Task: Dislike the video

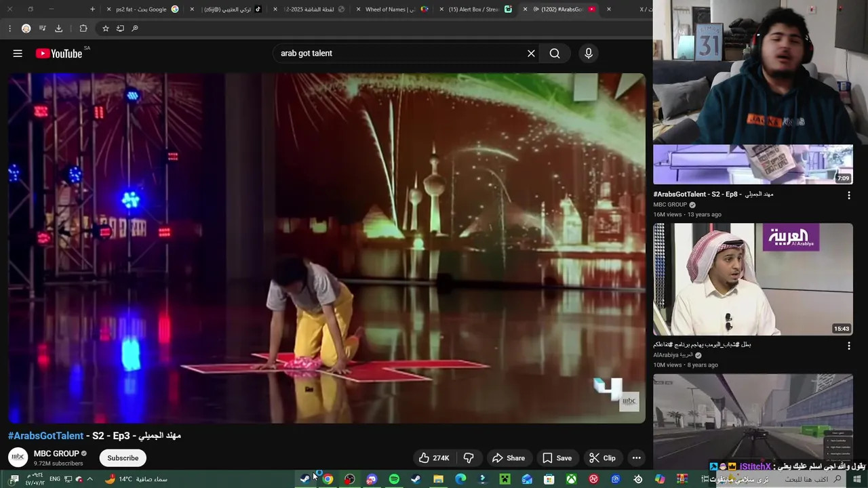Action: coord(469,458)
